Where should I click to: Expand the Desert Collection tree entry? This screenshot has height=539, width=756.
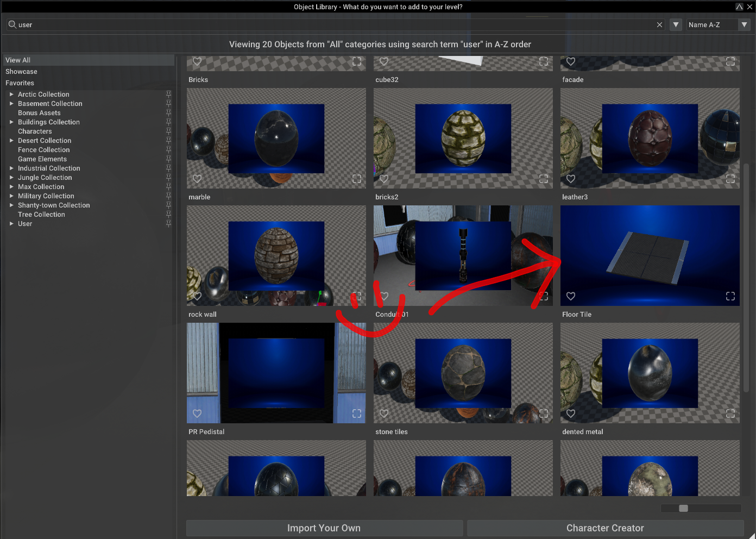(12, 140)
